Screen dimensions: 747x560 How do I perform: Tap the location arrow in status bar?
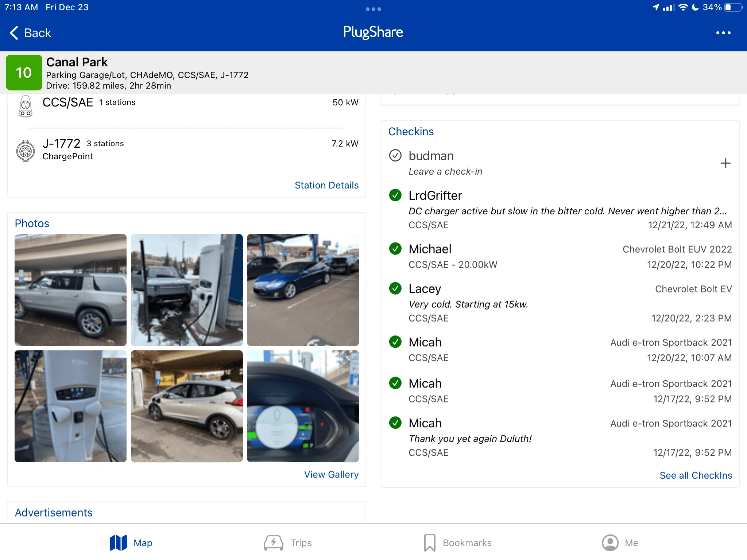tap(656, 7)
